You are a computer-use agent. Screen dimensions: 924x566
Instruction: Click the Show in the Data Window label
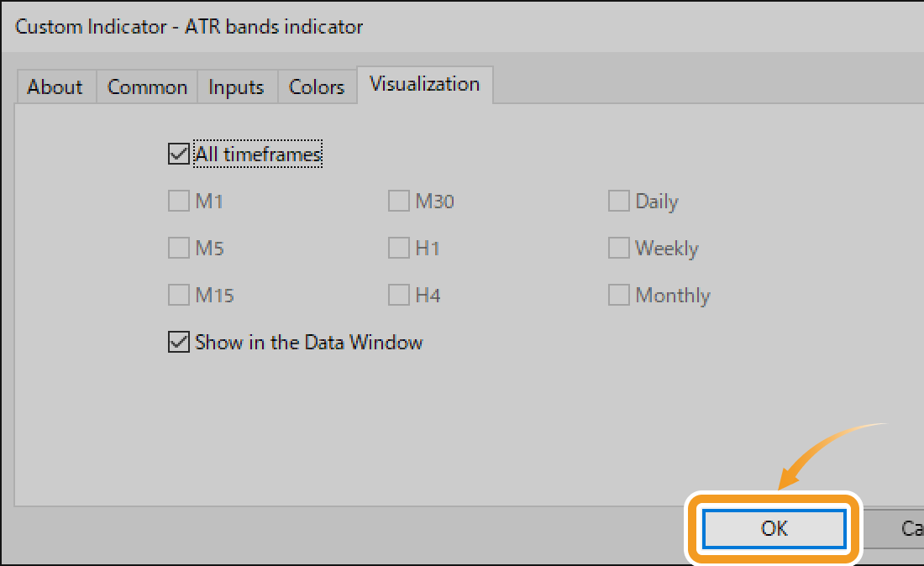[x=308, y=343]
